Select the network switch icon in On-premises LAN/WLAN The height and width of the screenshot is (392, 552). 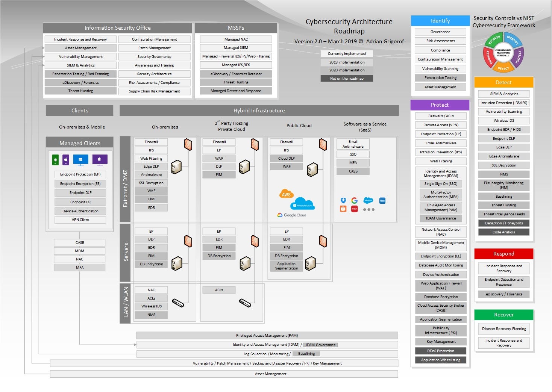tap(178, 302)
